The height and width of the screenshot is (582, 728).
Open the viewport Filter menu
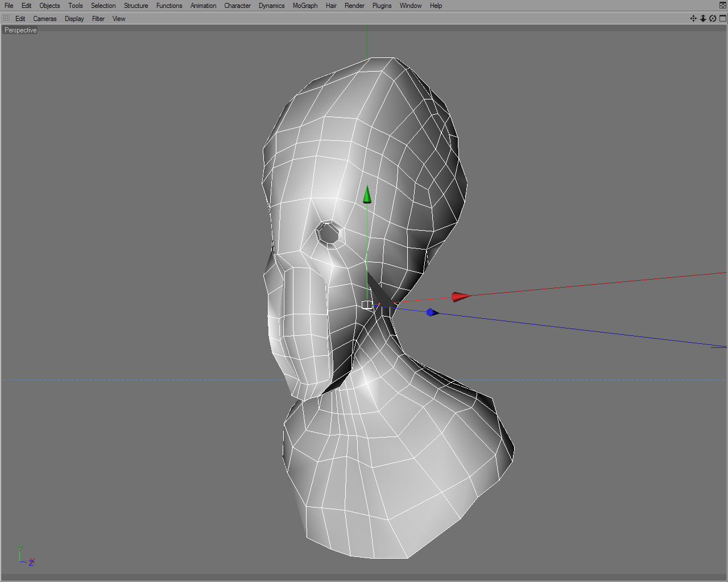98,19
